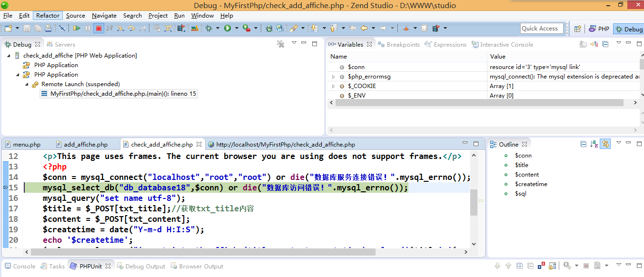Open the menu.php editor tab
644x277 pixels.
click(23, 144)
